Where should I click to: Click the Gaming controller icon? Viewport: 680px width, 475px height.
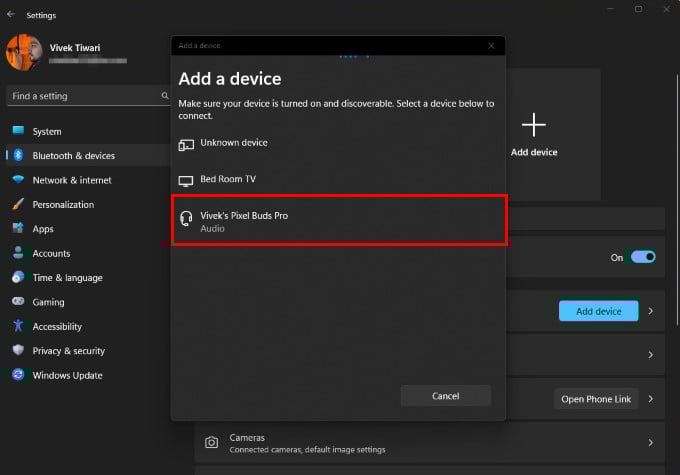coord(18,301)
